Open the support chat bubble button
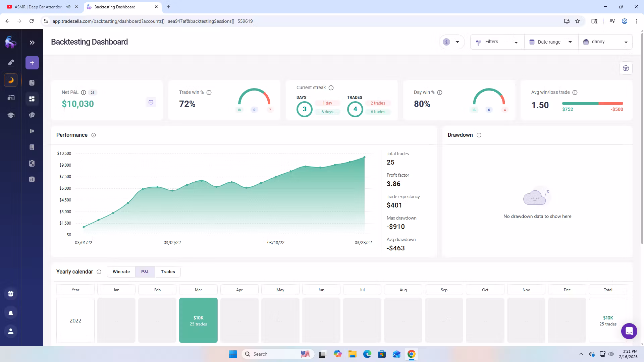This screenshot has width=644, height=362. [629, 331]
